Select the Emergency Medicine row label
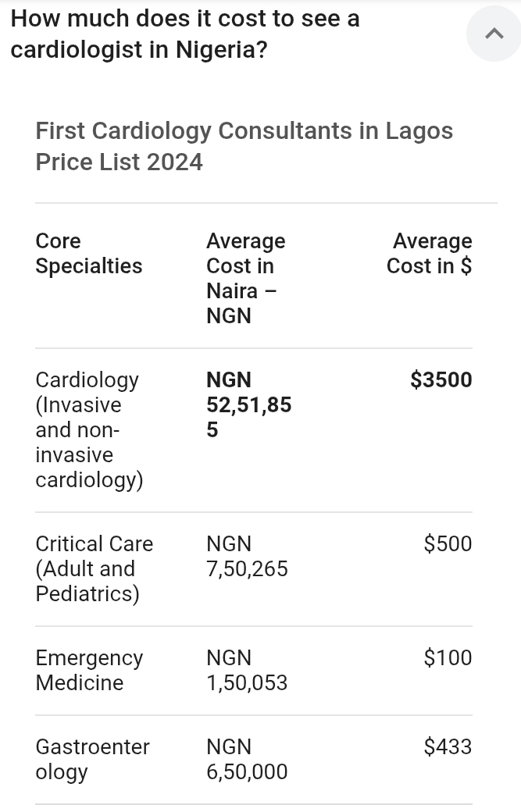521x812 pixels. pyautogui.click(x=88, y=670)
